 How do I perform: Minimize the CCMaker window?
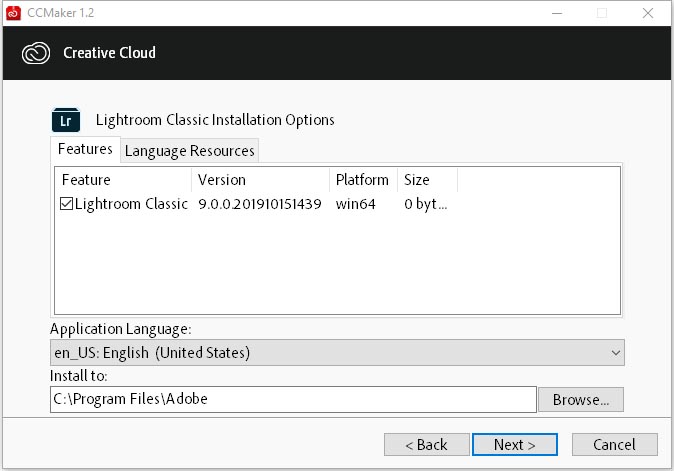click(x=557, y=13)
